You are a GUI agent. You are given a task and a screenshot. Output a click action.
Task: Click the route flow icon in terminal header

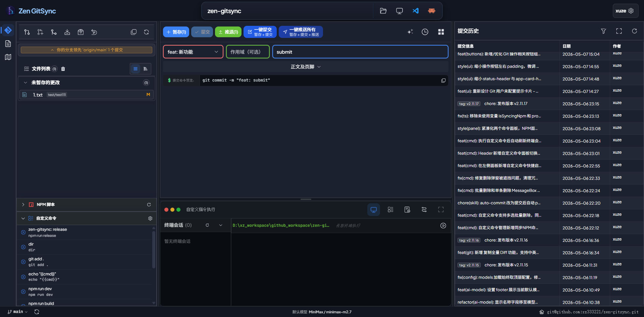pyautogui.click(x=424, y=210)
